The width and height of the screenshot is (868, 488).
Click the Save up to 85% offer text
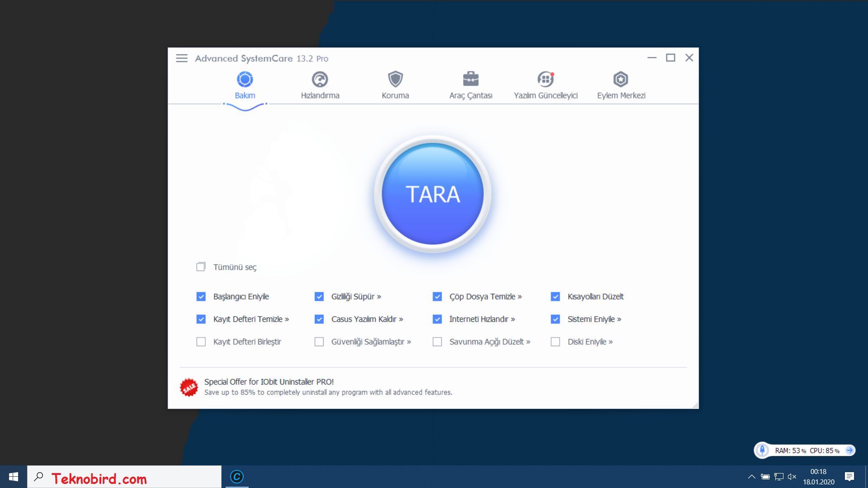[x=328, y=392]
